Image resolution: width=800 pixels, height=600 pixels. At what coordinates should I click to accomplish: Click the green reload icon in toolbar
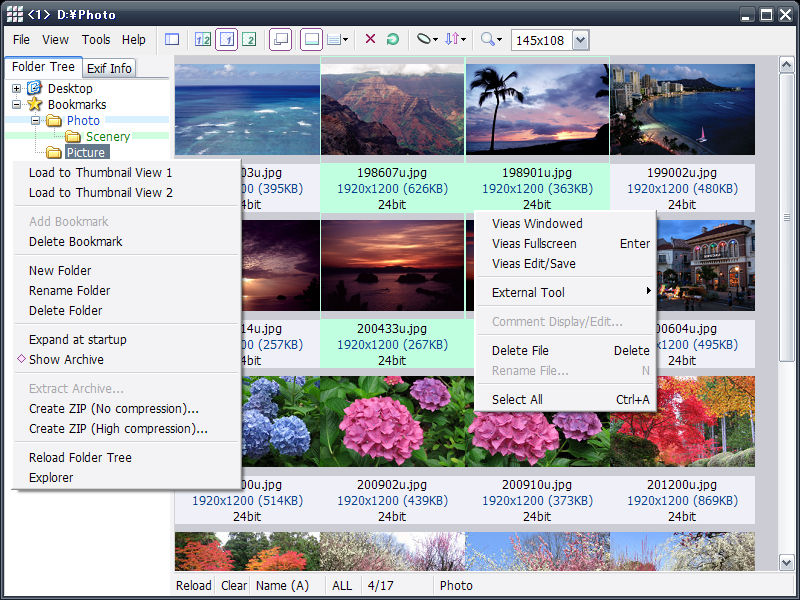[x=393, y=39]
